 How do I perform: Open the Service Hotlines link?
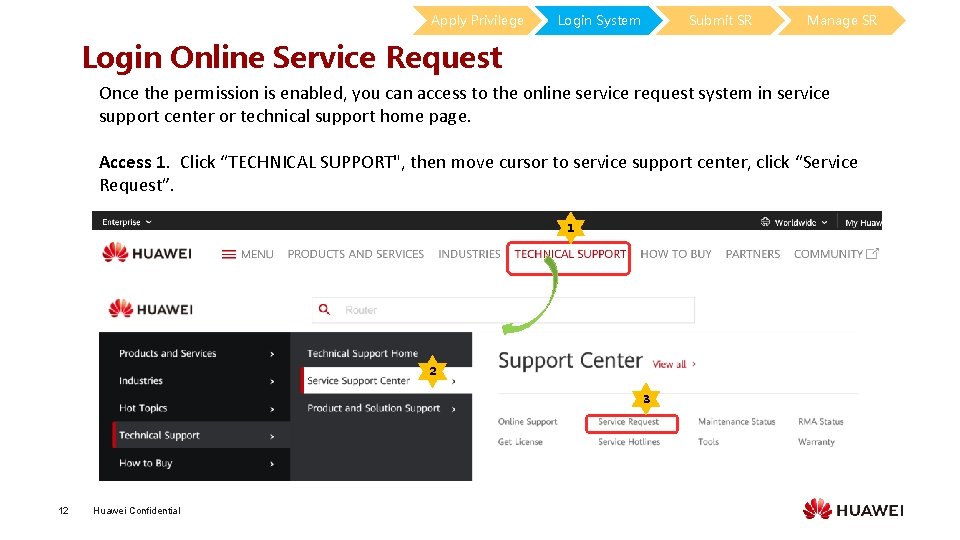(x=629, y=442)
